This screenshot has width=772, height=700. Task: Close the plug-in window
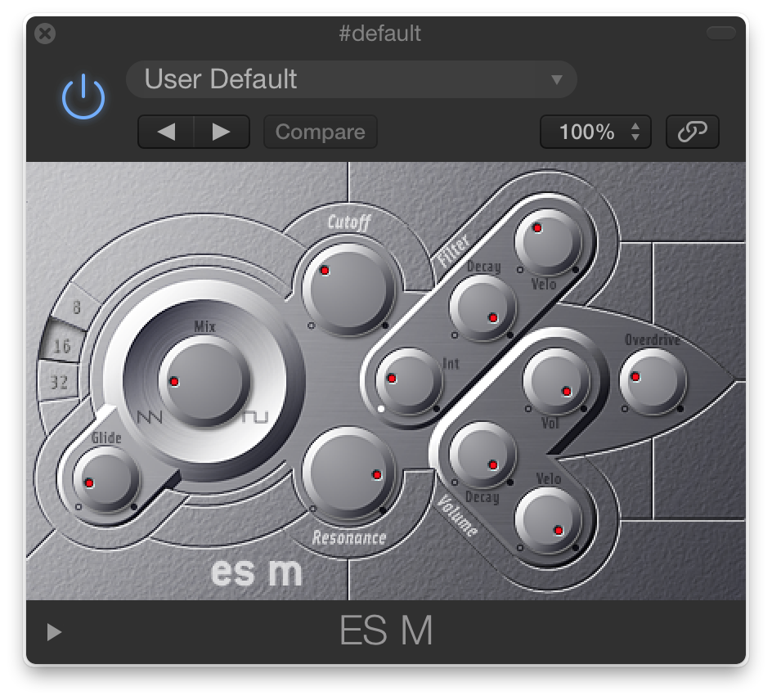coord(45,34)
